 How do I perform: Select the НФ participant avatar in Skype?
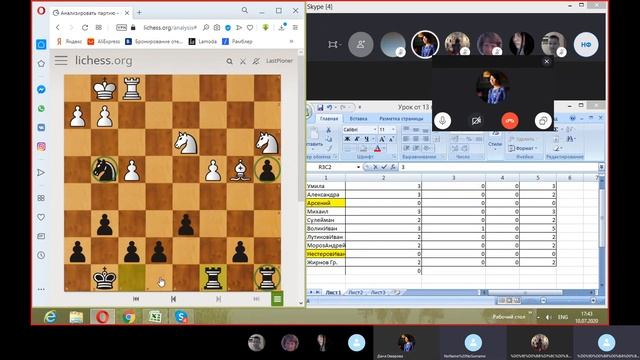[x=586, y=44]
